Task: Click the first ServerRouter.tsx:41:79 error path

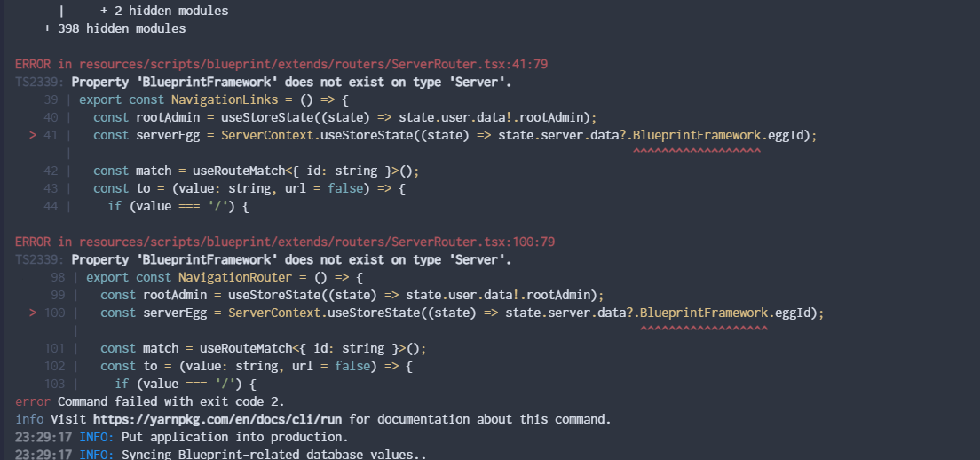Action: 313,64
